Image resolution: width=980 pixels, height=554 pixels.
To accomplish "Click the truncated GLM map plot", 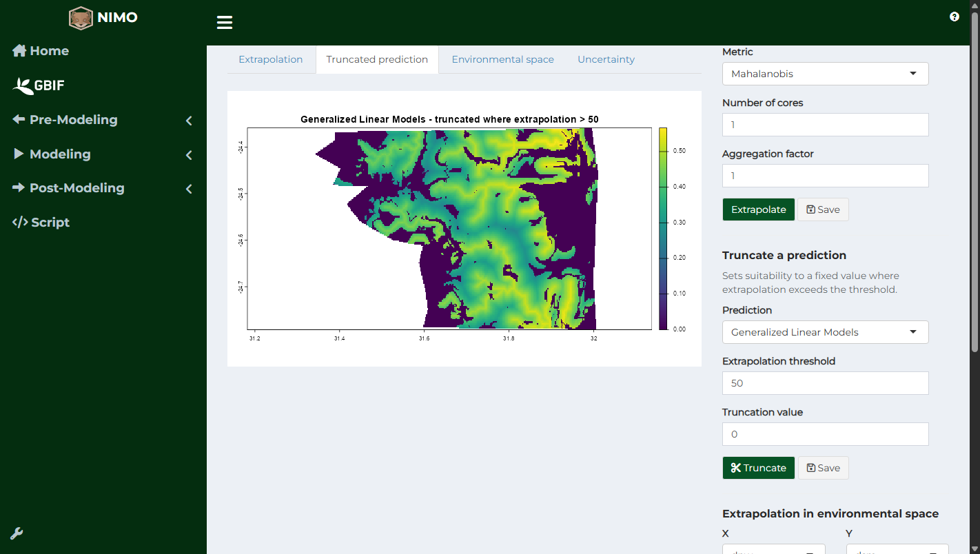I will tap(464, 228).
